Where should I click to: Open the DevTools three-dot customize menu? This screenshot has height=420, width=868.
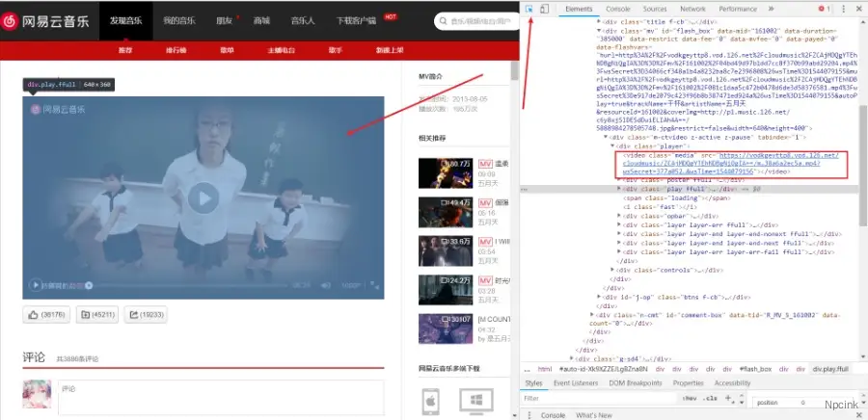[x=844, y=9]
